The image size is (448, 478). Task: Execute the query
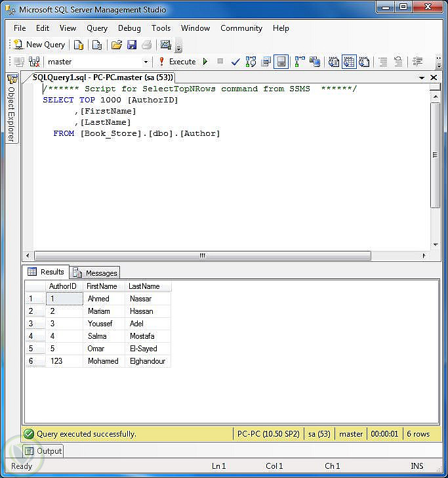pyautogui.click(x=178, y=62)
